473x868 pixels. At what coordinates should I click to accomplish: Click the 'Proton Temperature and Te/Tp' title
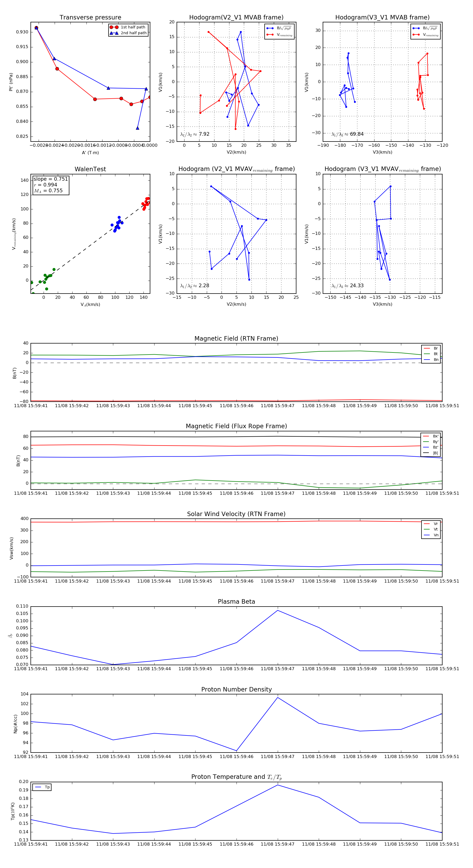coord(236,777)
